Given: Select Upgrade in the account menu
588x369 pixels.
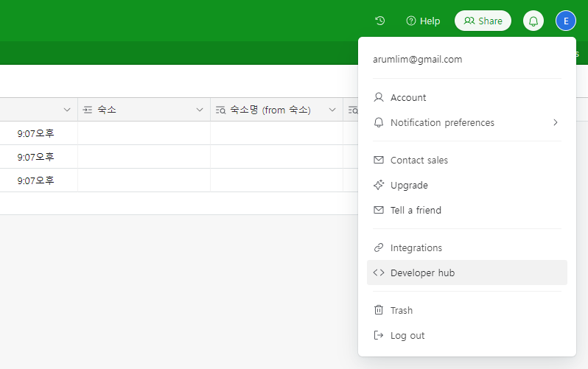Looking at the screenshot, I should [x=467, y=186].
